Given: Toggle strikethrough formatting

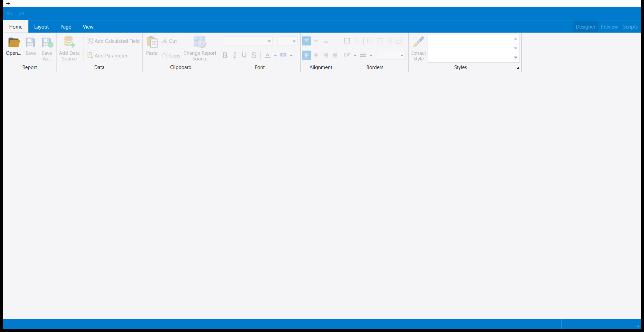Looking at the screenshot, I should (254, 55).
